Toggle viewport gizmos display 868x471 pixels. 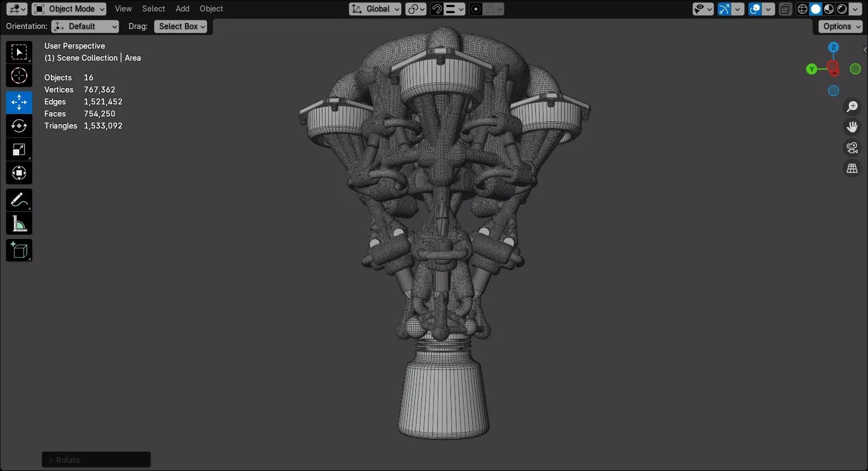click(724, 9)
